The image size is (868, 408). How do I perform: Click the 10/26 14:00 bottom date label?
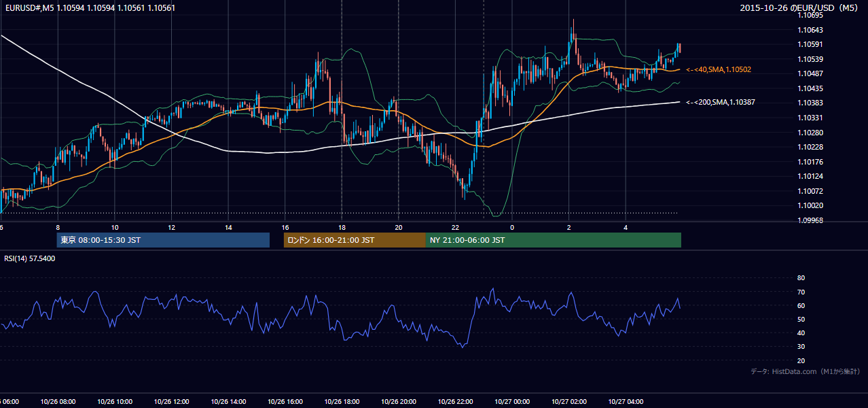pos(228,401)
